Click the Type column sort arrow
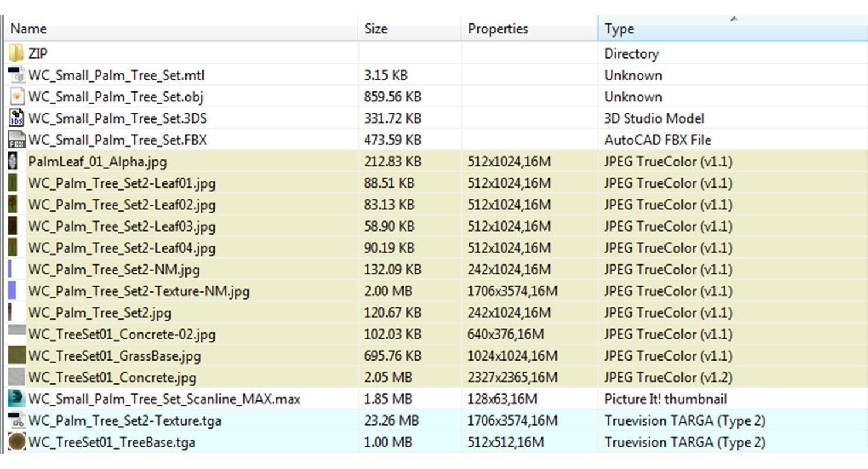This screenshot has width=868, height=469. [733, 19]
